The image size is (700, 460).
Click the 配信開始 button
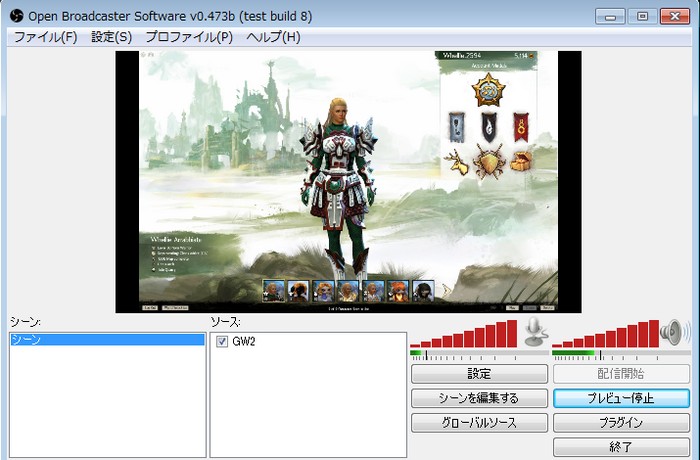pyautogui.click(x=621, y=374)
